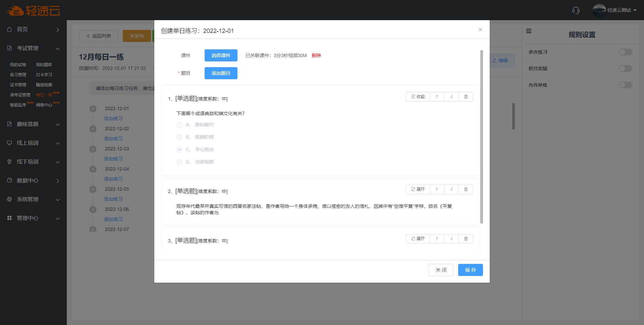This screenshot has width=644, height=325.
Task: Open the 线上培训 sidebar menu
Action: [34, 143]
